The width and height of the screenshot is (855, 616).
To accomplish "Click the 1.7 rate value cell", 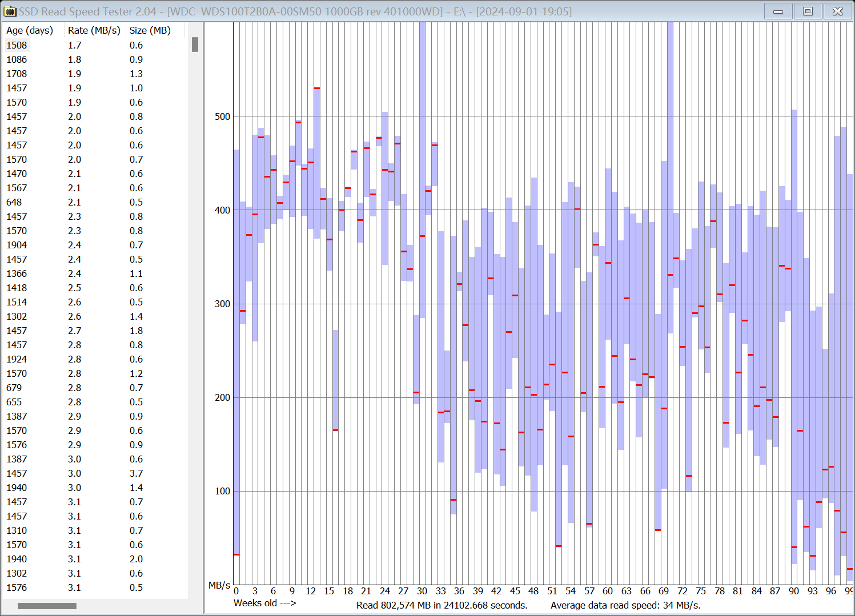I will 74,45.
